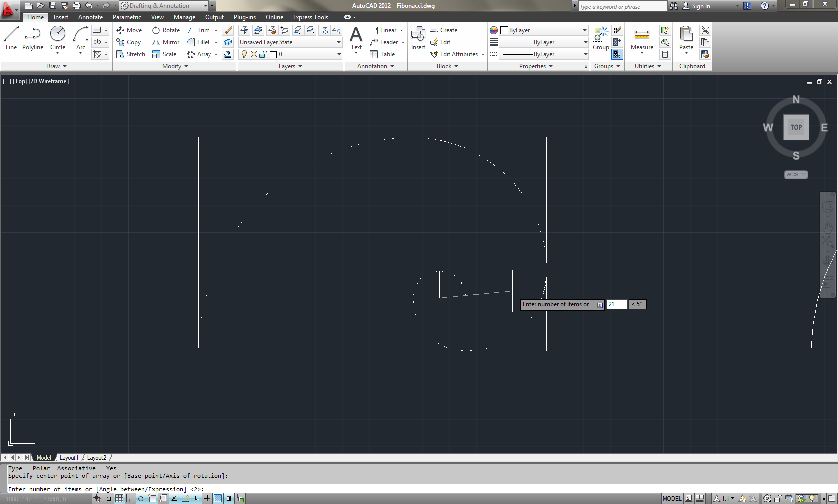Open the Array tool dropdown arrow
Viewport: 838px width, 504px height.
click(216, 54)
